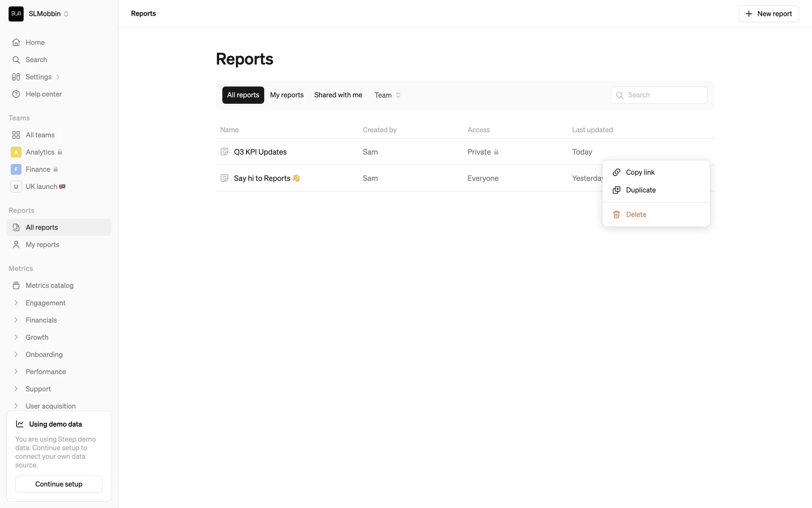
Task: Expand the Settings submenu chevron
Action: pyautogui.click(x=58, y=77)
